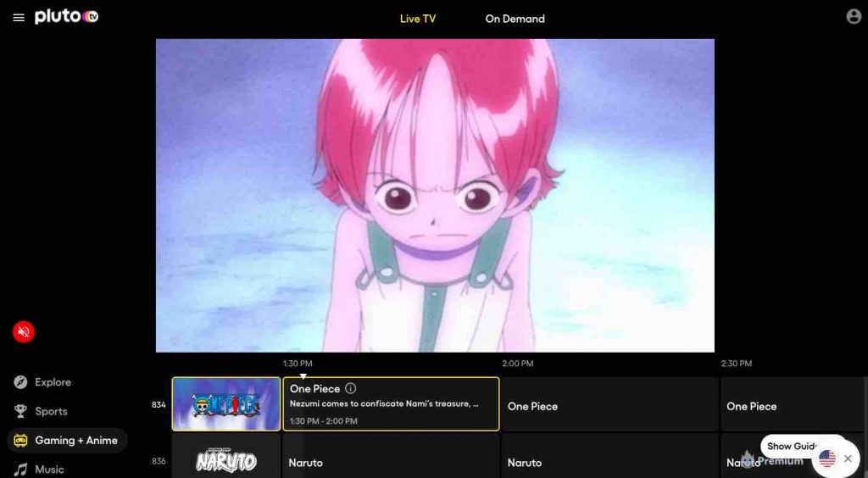Viewport: 868px width, 478px height.
Task: Click channel number 834
Action: [159, 404]
